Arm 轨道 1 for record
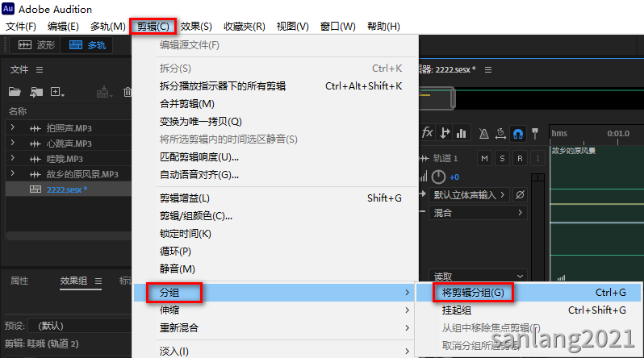Image resolution: width=644 pixels, height=358 pixels. click(520, 159)
